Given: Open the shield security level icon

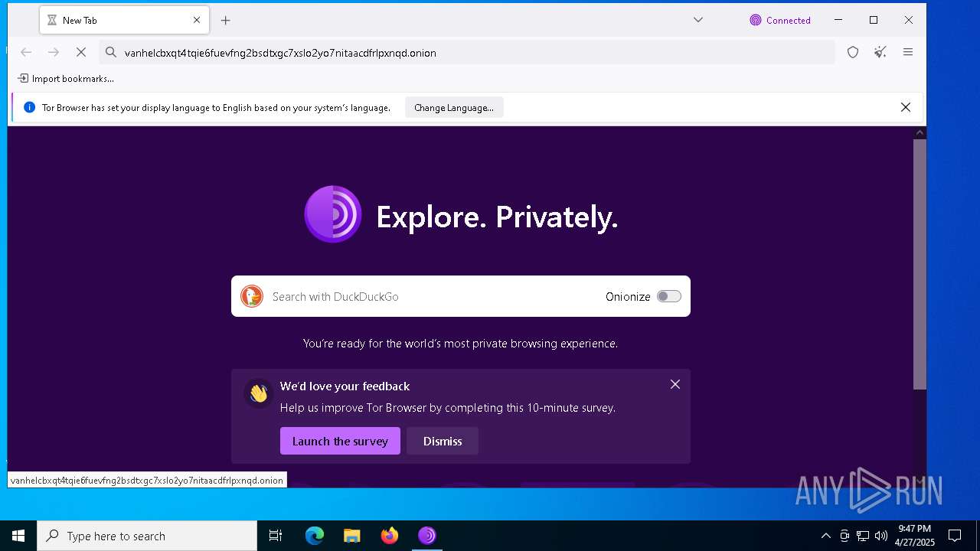Looking at the screenshot, I should 853,52.
